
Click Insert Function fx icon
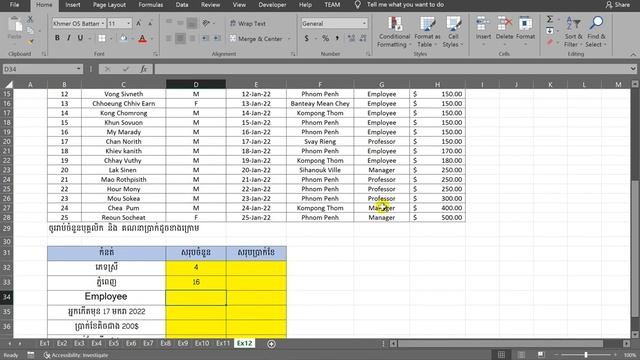144,69
